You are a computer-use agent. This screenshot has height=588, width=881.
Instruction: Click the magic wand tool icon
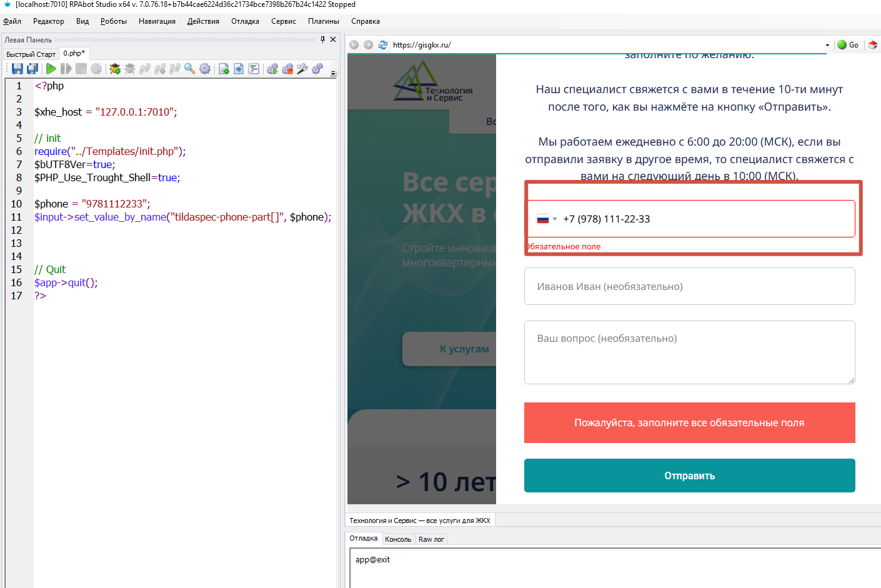(x=302, y=69)
